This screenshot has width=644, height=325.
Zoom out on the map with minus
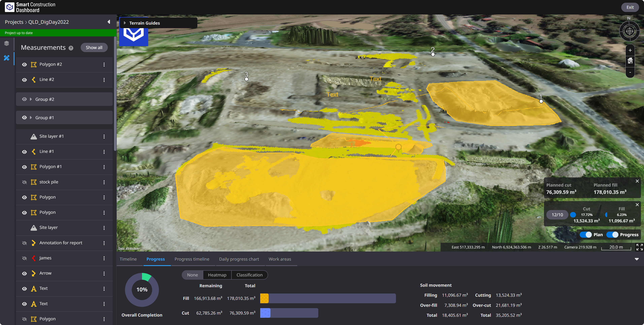coord(630,72)
